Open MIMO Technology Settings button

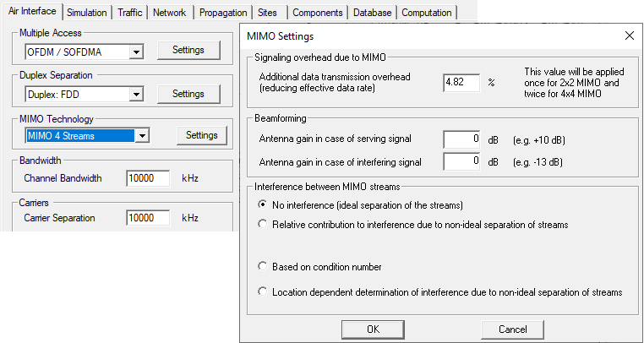201,135
